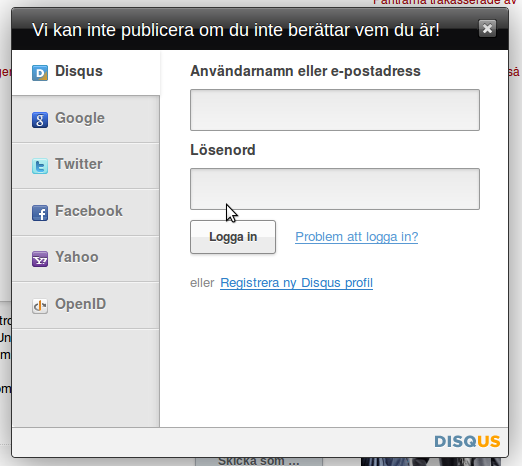Open 'Registrera ny Disqus profil' link
Image resolution: width=522 pixels, height=466 pixels.
[296, 283]
